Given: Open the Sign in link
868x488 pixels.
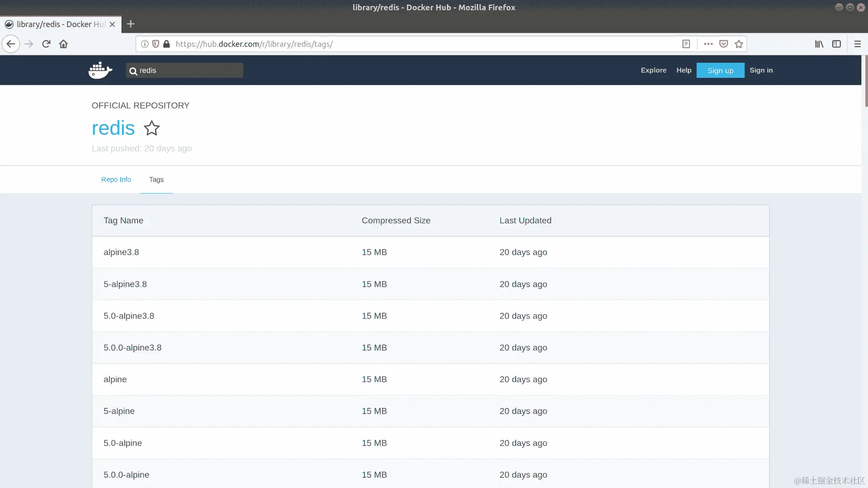Looking at the screenshot, I should [761, 70].
